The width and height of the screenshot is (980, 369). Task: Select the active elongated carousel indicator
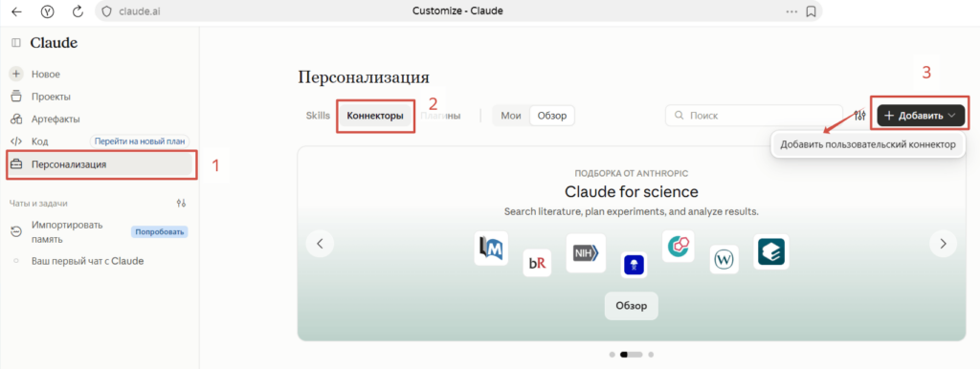click(x=631, y=354)
